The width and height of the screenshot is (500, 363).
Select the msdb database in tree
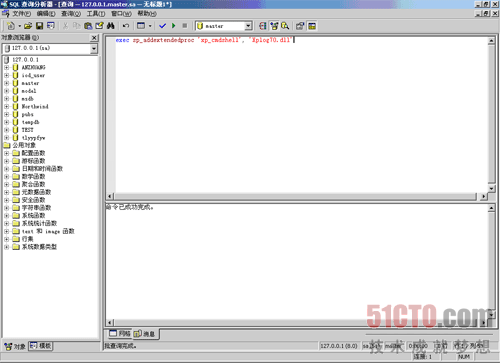(x=27, y=99)
